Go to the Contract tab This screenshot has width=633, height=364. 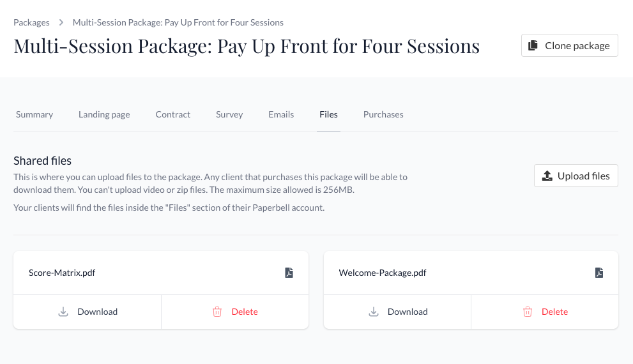[x=173, y=114]
